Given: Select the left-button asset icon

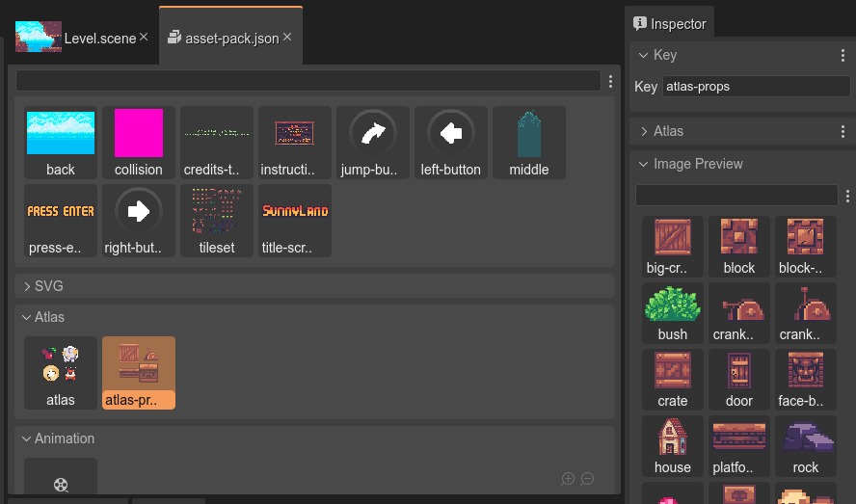Looking at the screenshot, I should point(451,143).
